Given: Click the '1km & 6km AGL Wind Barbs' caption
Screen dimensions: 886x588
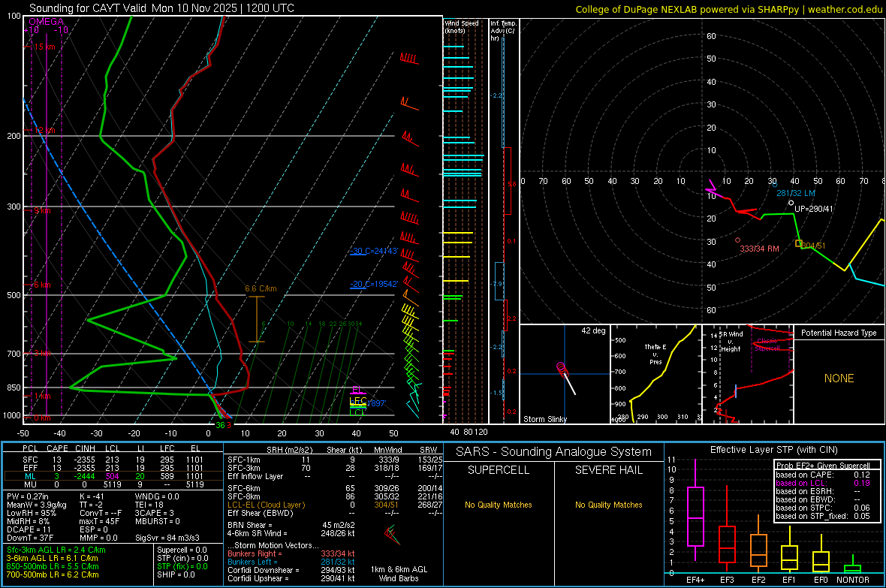Looking at the screenshot, I should coord(399,574).
